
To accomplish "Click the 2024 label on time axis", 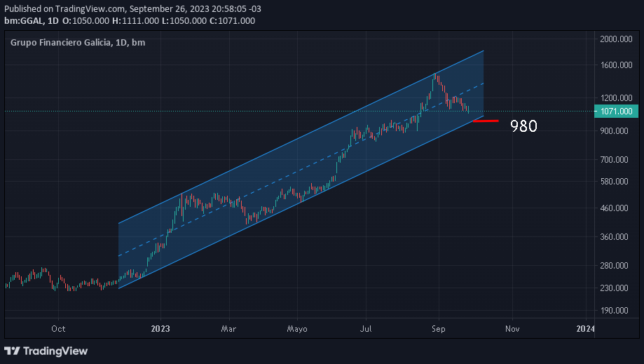I will 585,328.
